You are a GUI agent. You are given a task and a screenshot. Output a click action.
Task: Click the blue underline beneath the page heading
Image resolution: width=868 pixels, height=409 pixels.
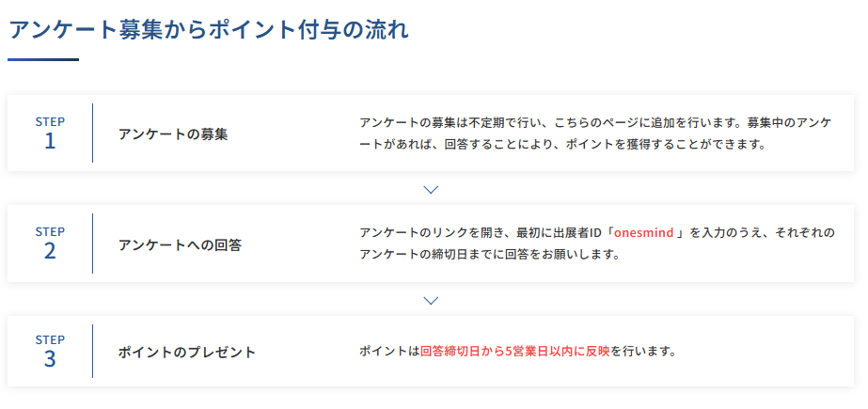[43, 60]
